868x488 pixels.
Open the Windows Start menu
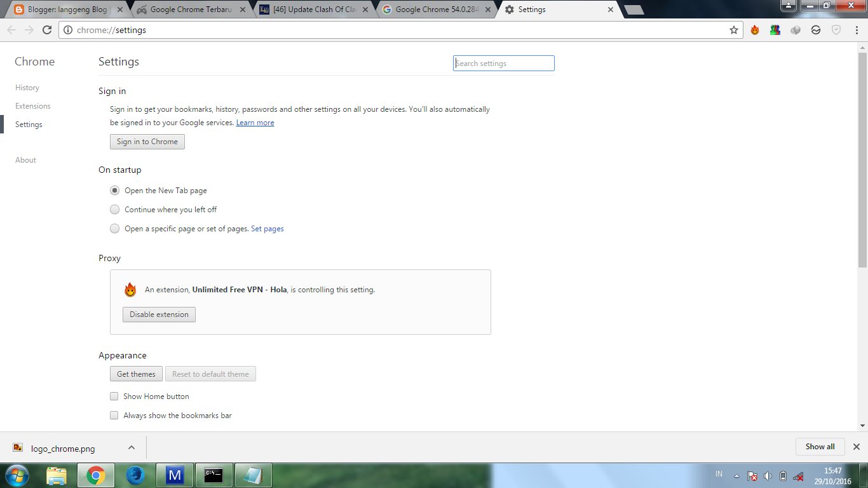[17, 475]
